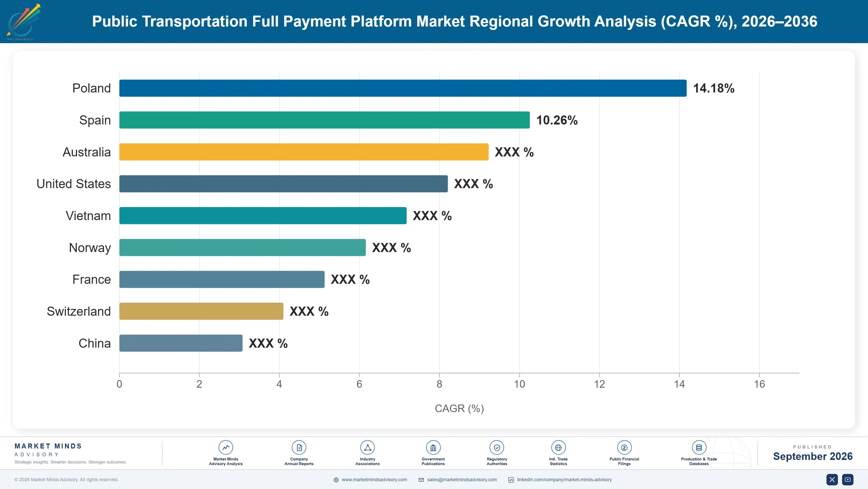
Task: Click the France country label
Action: 91,280
